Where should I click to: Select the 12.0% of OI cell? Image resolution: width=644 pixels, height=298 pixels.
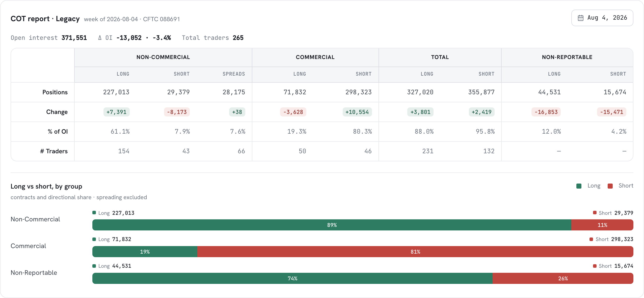click(x=551, y=132)
